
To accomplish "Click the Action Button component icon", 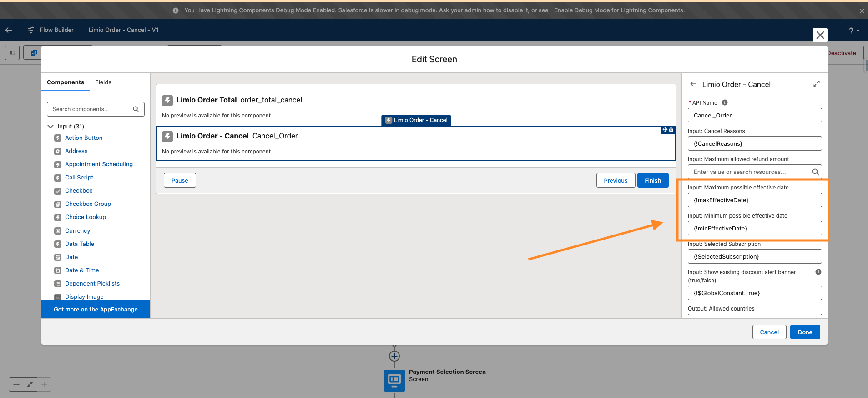I will pyautogui.click(x=58, y=138).
